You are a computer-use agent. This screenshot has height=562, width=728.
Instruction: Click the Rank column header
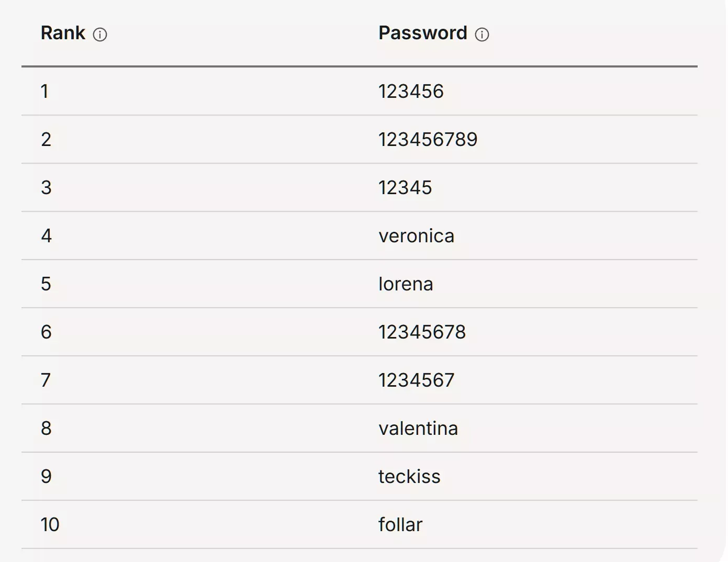click(x=63, y=33)
